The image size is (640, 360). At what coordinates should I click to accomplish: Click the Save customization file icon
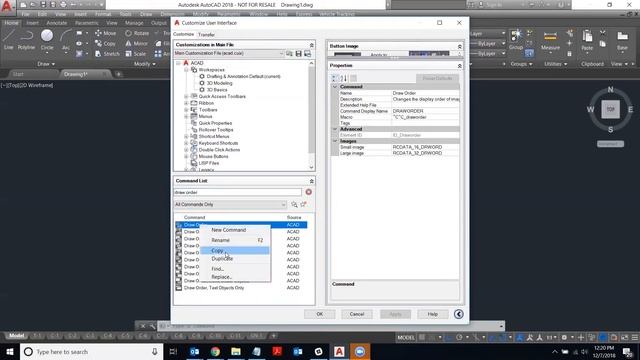298,53
